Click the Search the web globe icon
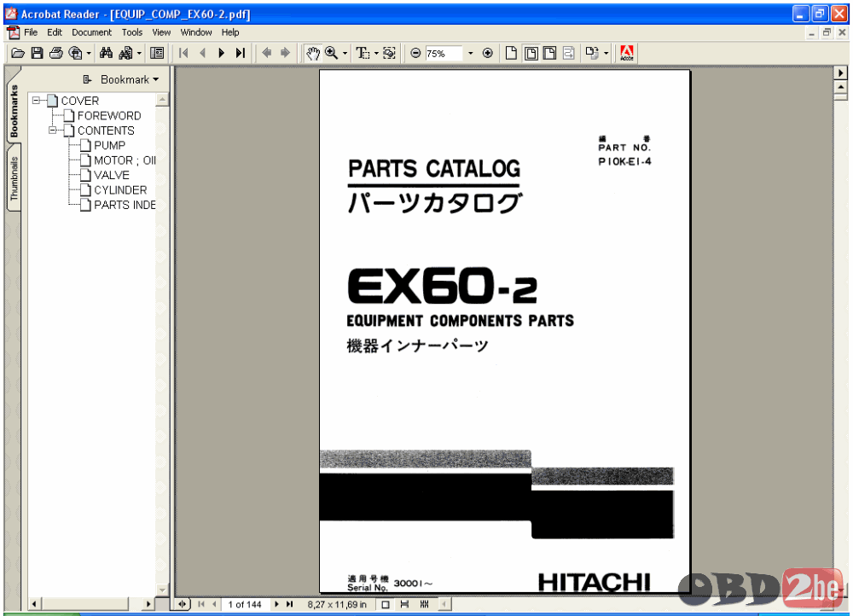This screenshot has height=616, width=853. [75, 53]
